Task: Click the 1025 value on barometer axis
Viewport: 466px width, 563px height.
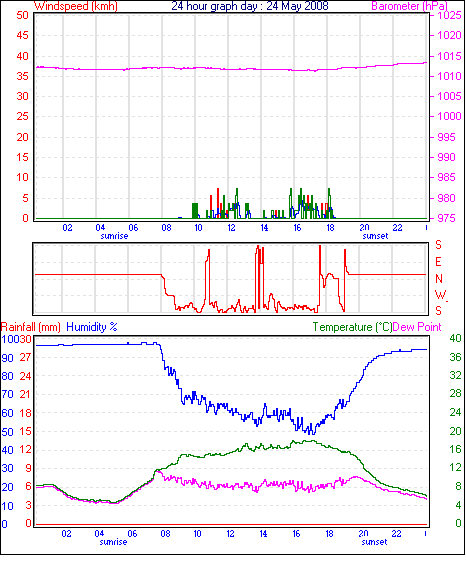Action: (449, 15)
